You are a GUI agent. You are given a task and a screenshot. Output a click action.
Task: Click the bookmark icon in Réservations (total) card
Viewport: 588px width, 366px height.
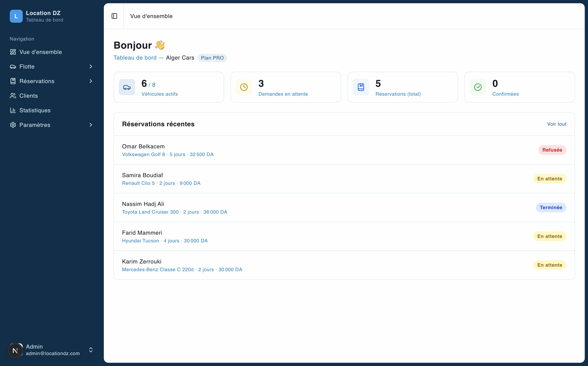361,87
